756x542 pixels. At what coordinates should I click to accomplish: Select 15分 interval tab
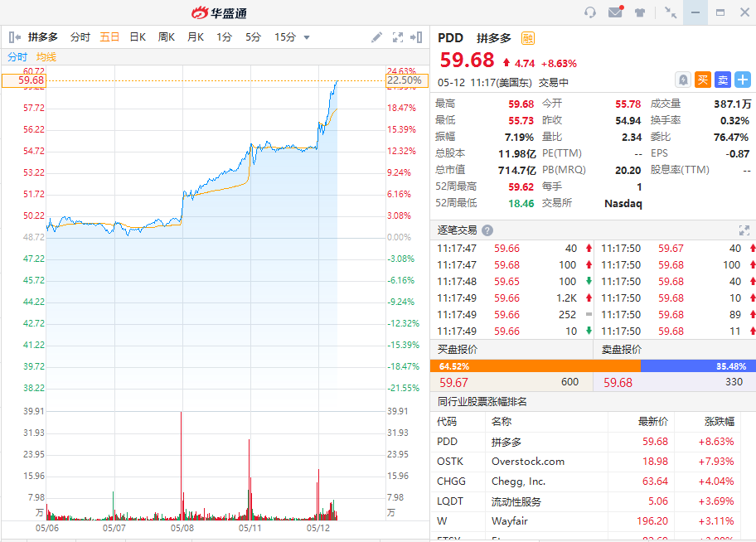coord(285,37)
